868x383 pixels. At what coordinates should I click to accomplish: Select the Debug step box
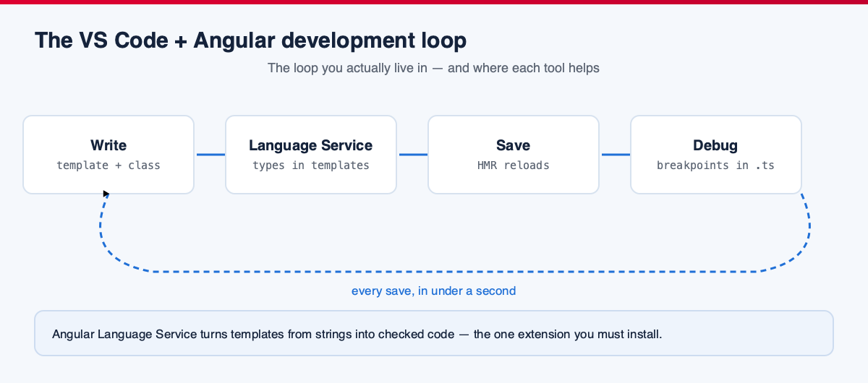tap(716, 155)
